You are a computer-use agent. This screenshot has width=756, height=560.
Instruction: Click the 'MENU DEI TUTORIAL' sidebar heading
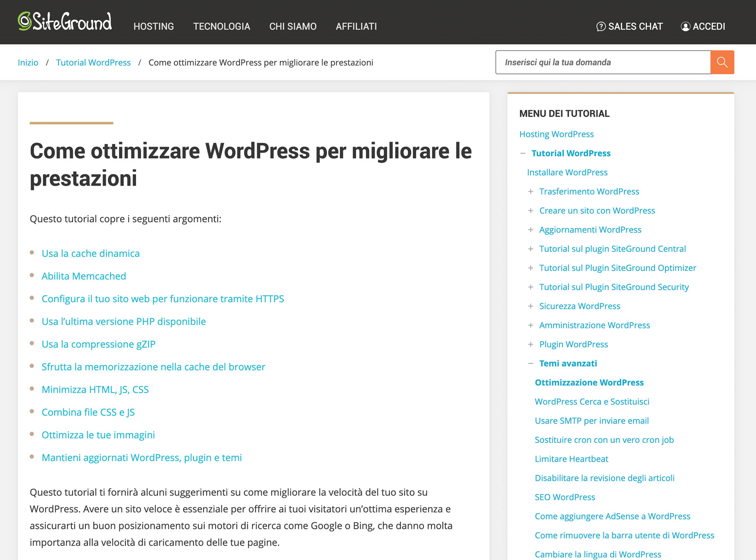pyautogui.click(x=564, y=114)
